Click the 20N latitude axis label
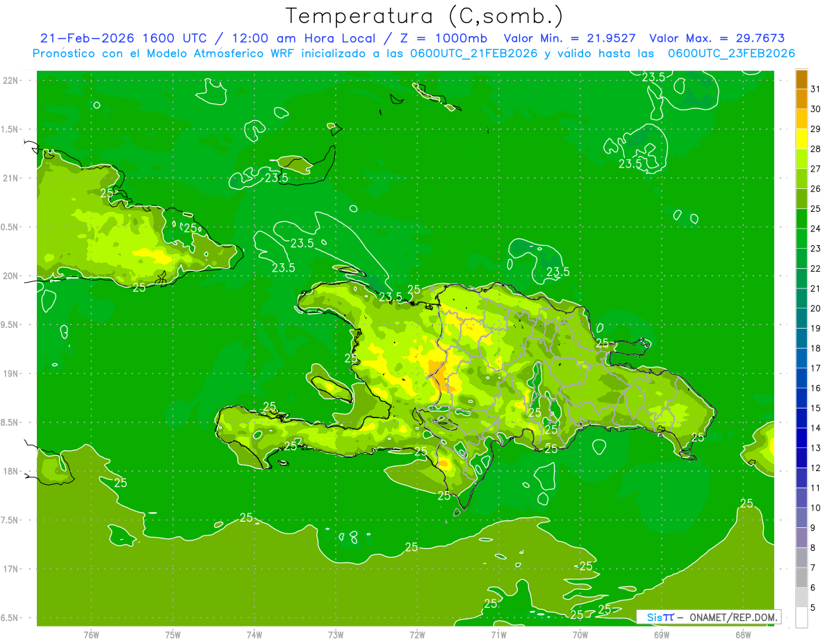Screen dimensions: 834x644 pyautogui.click(x=10, y=276)
